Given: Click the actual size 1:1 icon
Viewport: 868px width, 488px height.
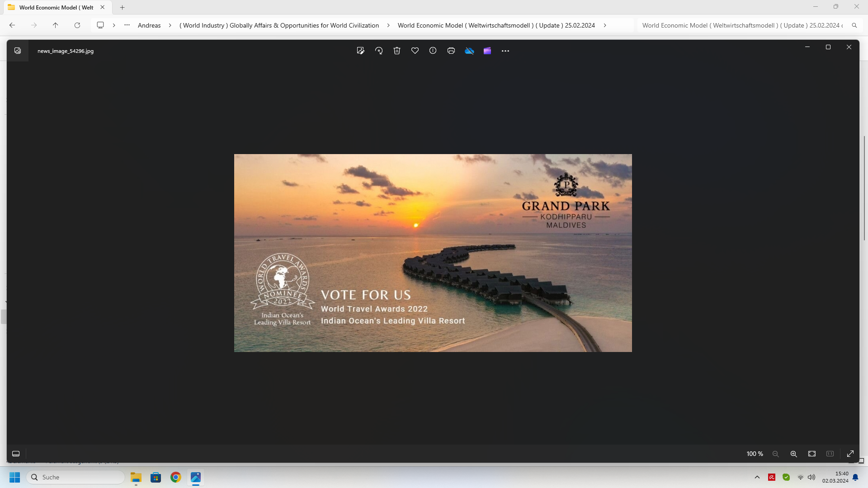Looking at the screenshot, I should pyautogui.click(x=830, y=454).
